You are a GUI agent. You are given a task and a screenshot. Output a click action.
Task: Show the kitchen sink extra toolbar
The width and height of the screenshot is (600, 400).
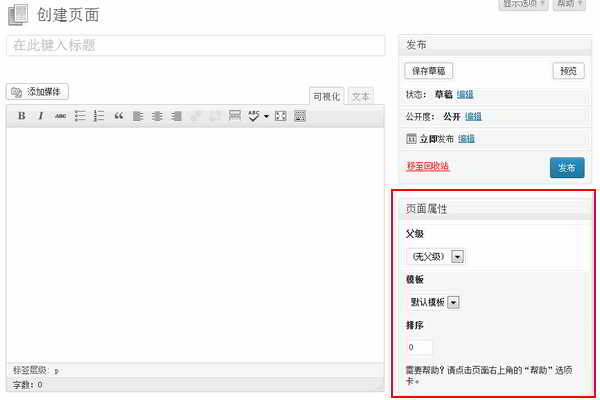[x=300, y=116]
